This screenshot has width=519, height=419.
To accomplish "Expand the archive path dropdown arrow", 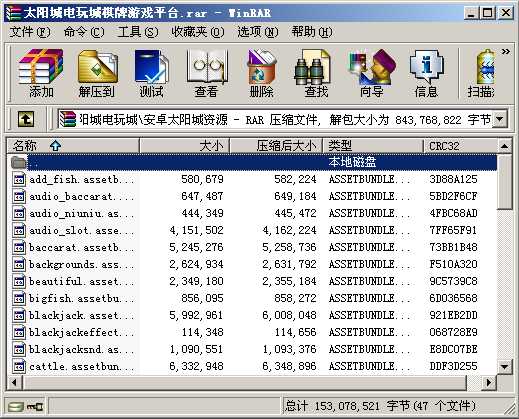I will [x=500, y=119].
